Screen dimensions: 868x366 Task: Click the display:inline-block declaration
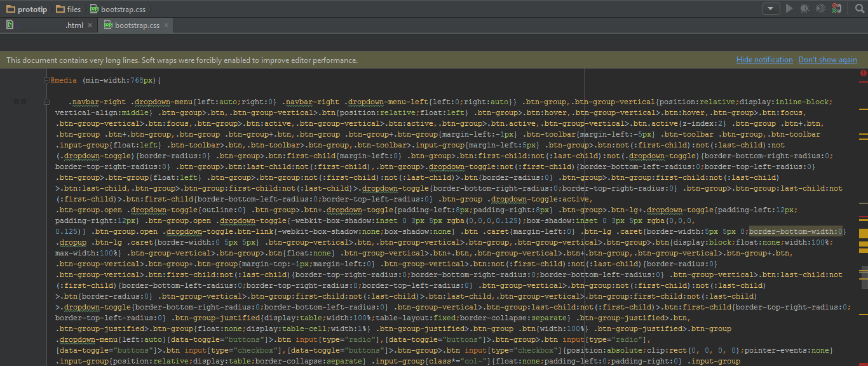click(784, 102)
